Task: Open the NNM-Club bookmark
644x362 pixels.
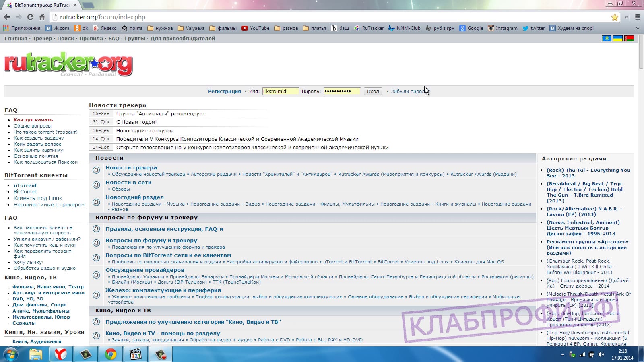Action: (405, 28)
